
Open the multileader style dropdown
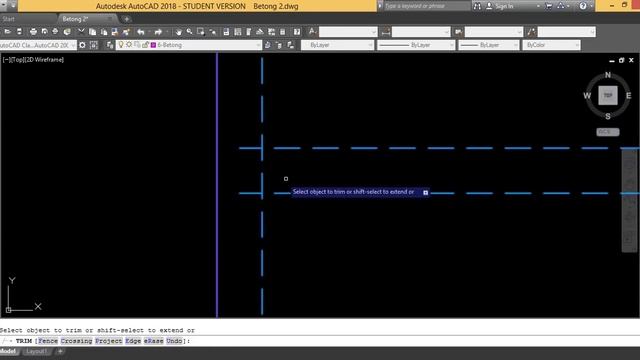tap(567, 32)
